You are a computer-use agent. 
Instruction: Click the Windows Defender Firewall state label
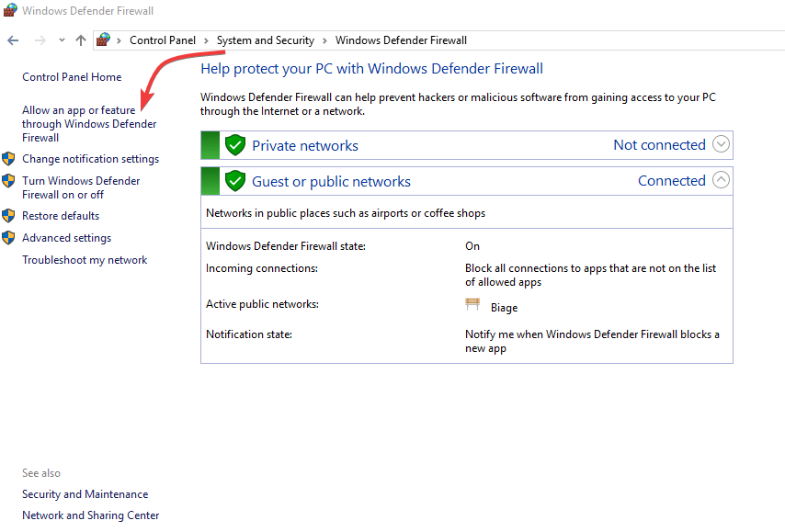(x=286, y=246)
